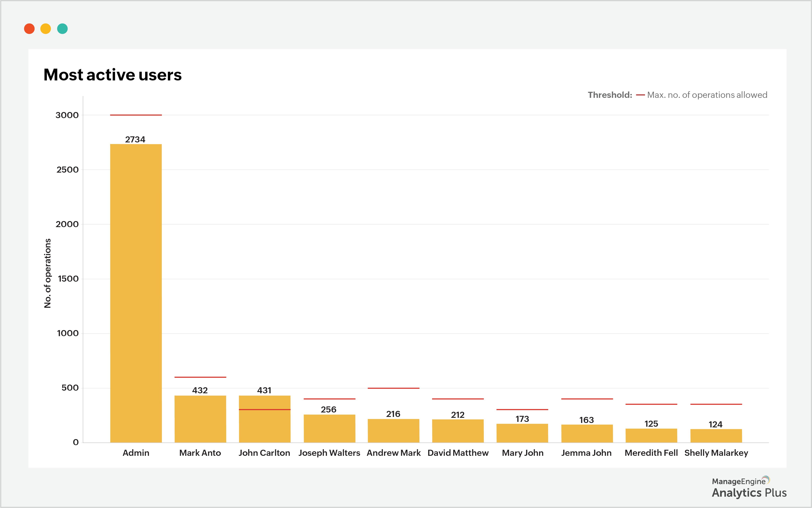Viewport: 812px width, 508px height.
Task: Select the Admin bar in the chart
Action: (x=136, y=292)
